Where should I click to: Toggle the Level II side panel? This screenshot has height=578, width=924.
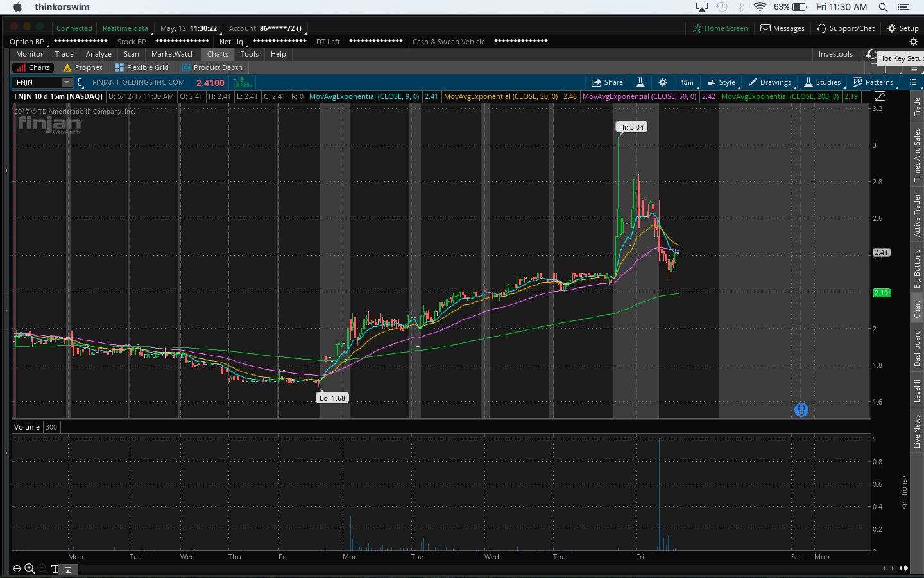coord(917,390)
